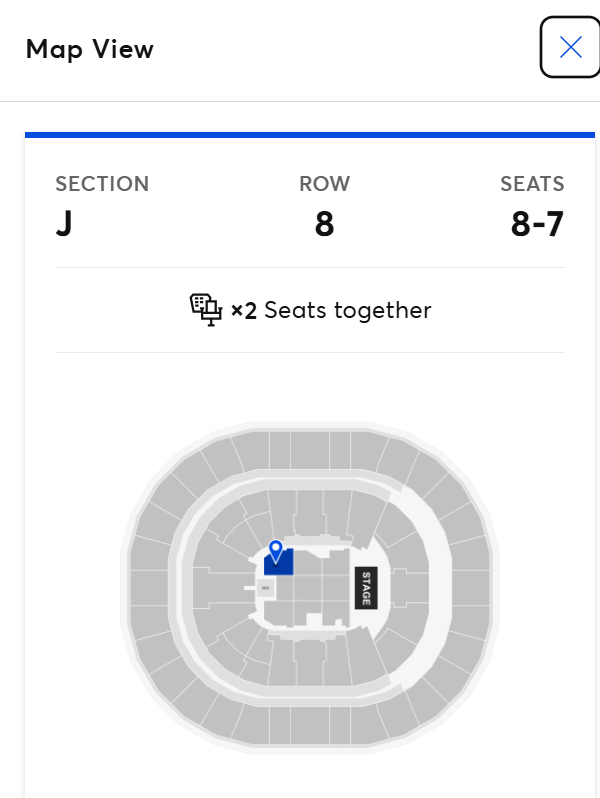Click the ROW label
The image size is (600, 798).
pyautogui.click(x=324, y=184)
